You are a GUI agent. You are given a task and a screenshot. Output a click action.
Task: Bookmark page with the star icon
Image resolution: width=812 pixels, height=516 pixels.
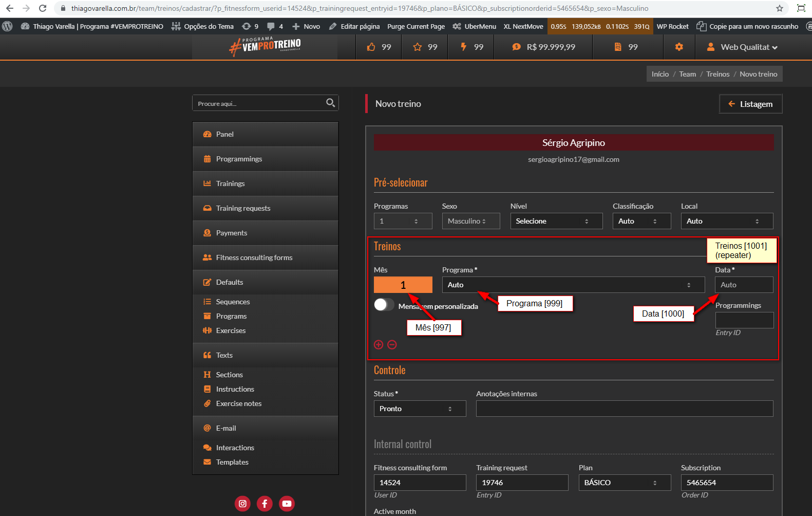(x=779, y=8)
